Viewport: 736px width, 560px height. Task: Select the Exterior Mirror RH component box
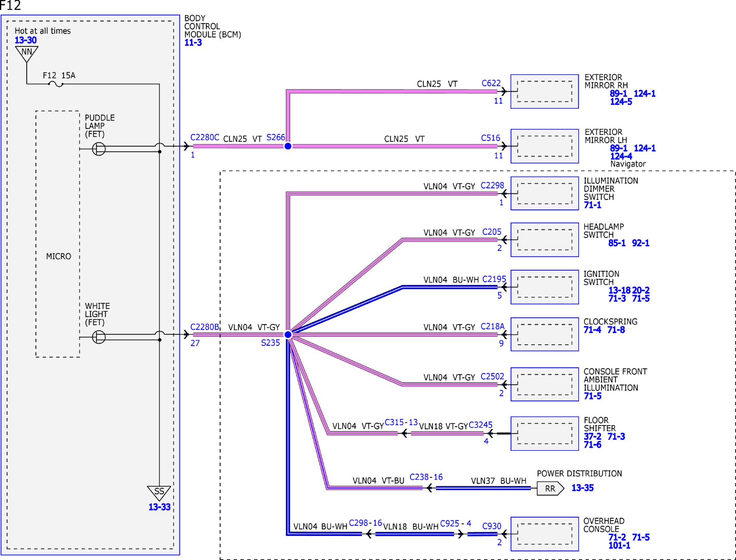(545, 91)
